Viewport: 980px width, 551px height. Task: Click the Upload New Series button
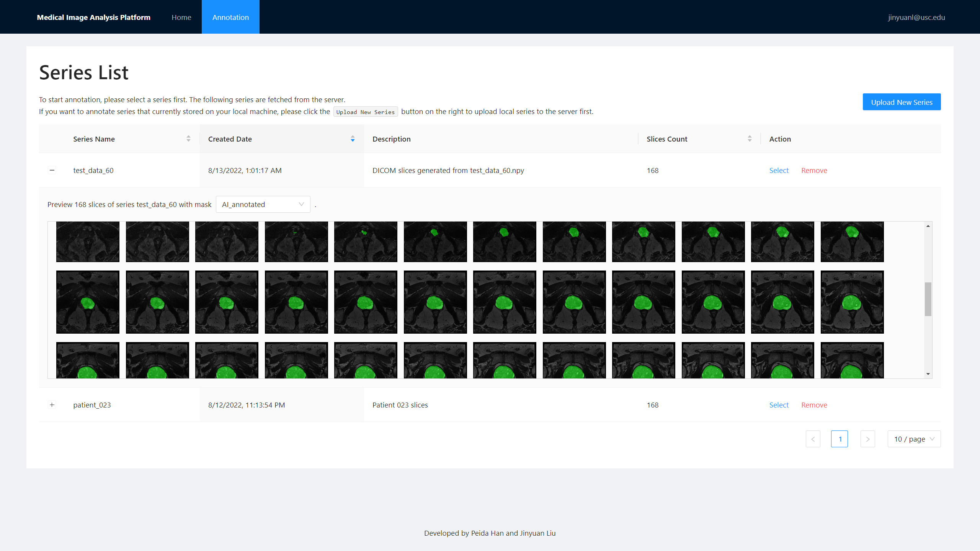(901, 102)
